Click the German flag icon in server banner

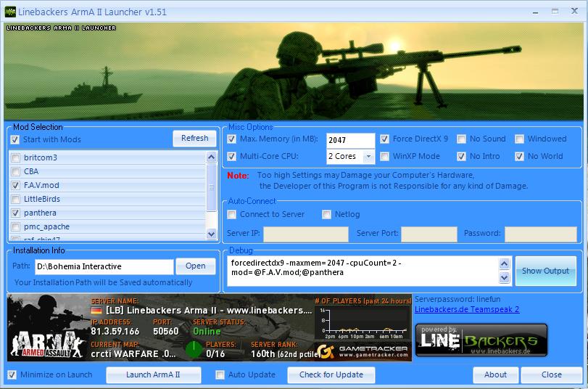(x=96, y=311)
